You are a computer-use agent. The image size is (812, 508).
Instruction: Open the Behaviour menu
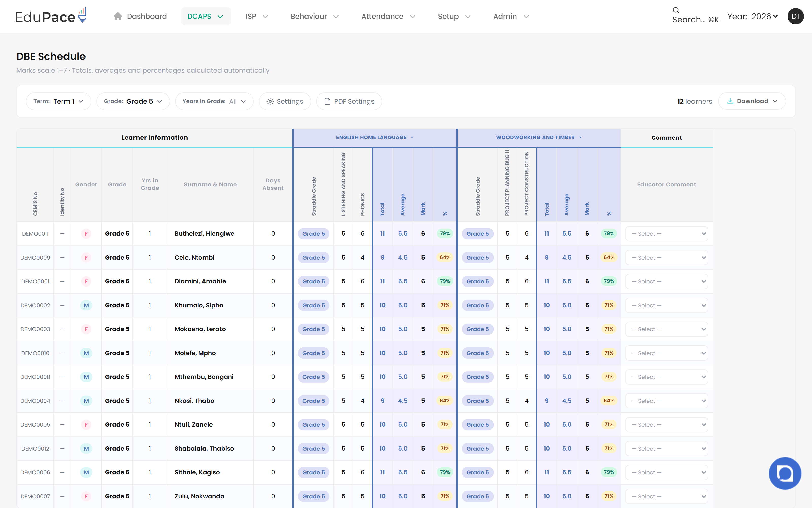coord(314,16)
